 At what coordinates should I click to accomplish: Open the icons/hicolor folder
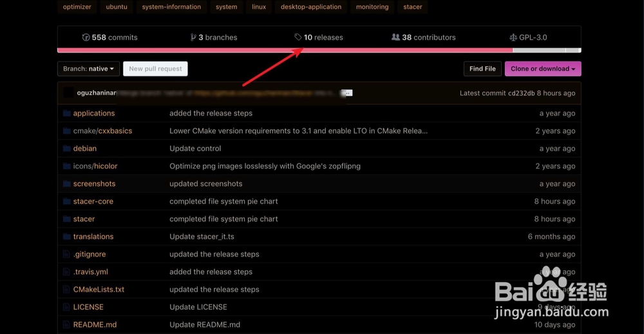click(95, 166)
